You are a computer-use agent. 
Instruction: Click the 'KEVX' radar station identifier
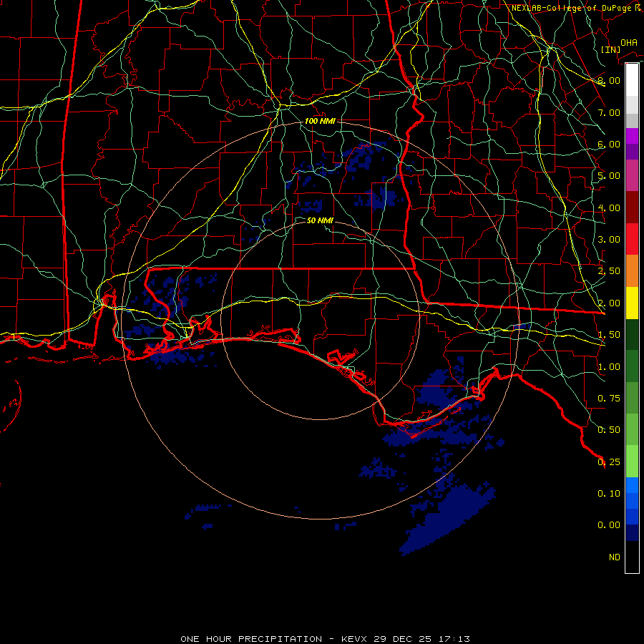(x=355, y=639)
